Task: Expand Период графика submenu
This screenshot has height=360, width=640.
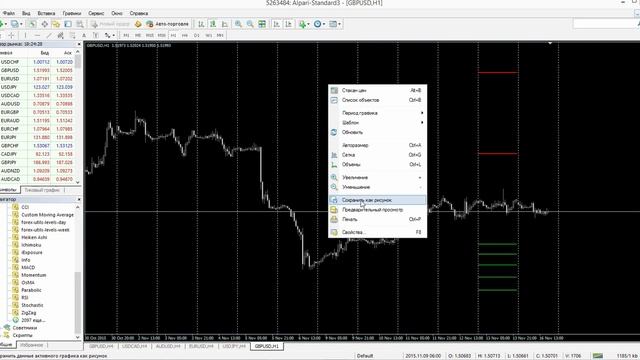Action: (378, 113)
